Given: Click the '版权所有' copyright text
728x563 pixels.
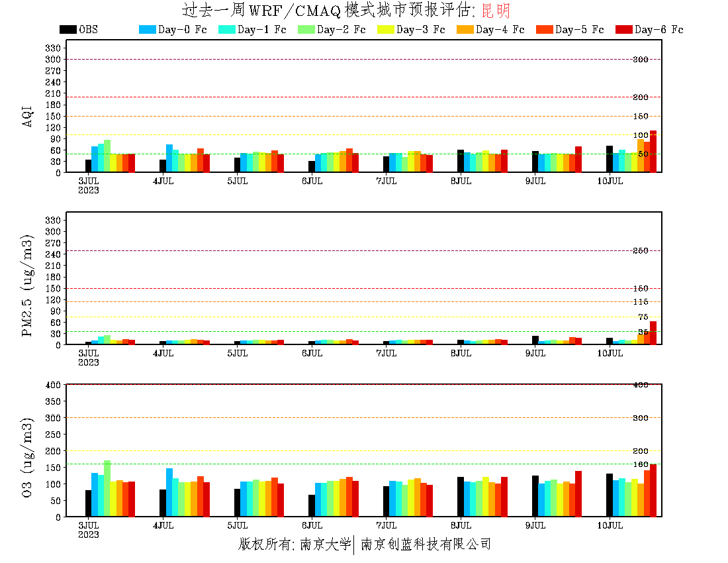Looking at the screenshot, I should coord(265,544).
